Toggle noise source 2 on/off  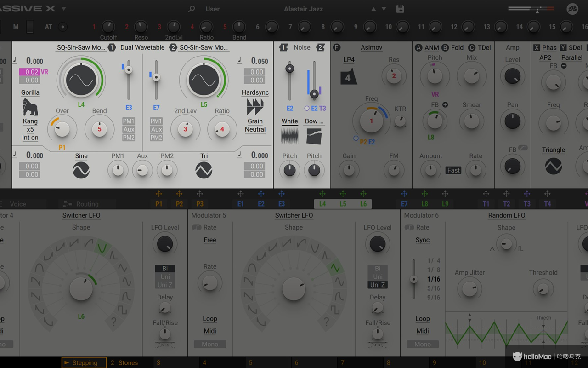pyautogui.click(x=321, y=47)
